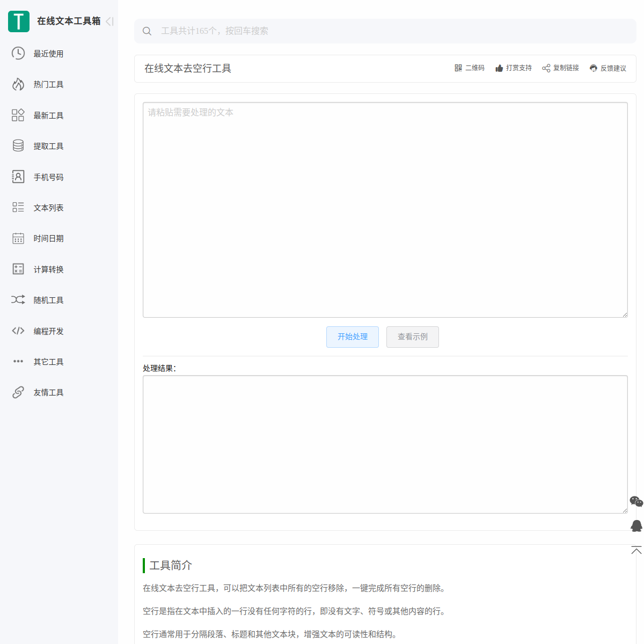This screenshot has height=644, width=644.
Task: Select the 最新工具 grid icon
Action: [x=18, y=115]
